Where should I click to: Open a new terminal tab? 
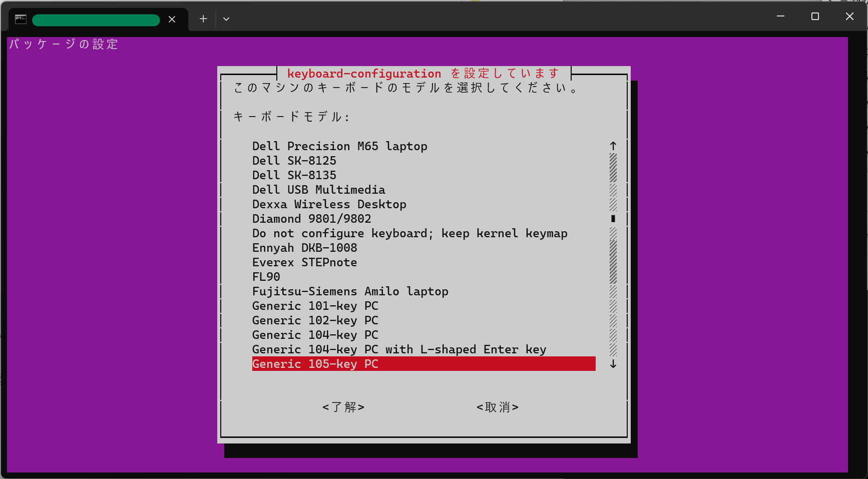tap(203, 19)
